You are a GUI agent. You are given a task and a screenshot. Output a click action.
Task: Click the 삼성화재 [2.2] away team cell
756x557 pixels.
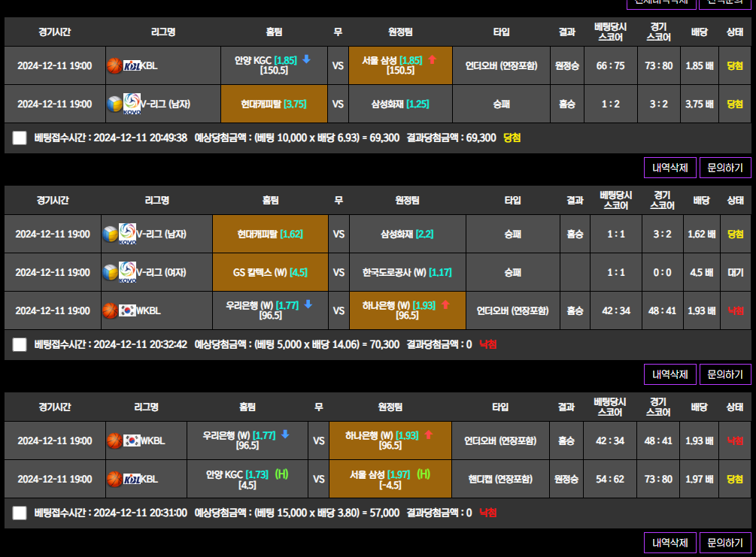point(407,234)
